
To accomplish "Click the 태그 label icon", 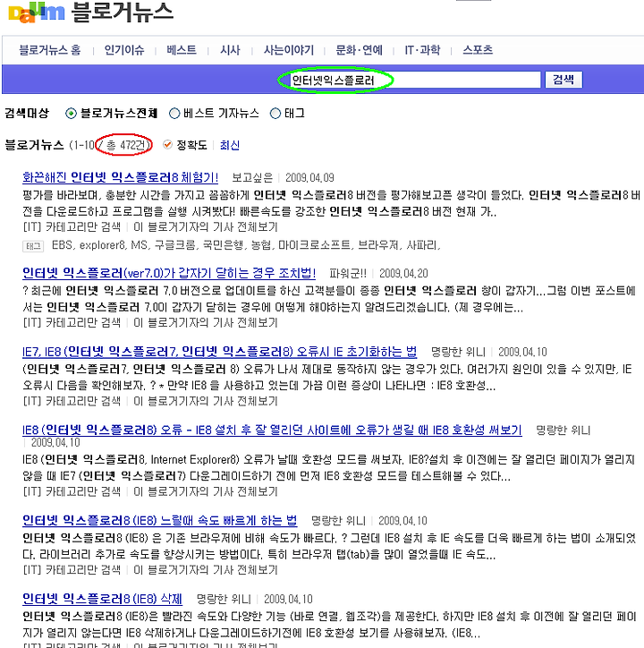I will [x=33, y=246].
